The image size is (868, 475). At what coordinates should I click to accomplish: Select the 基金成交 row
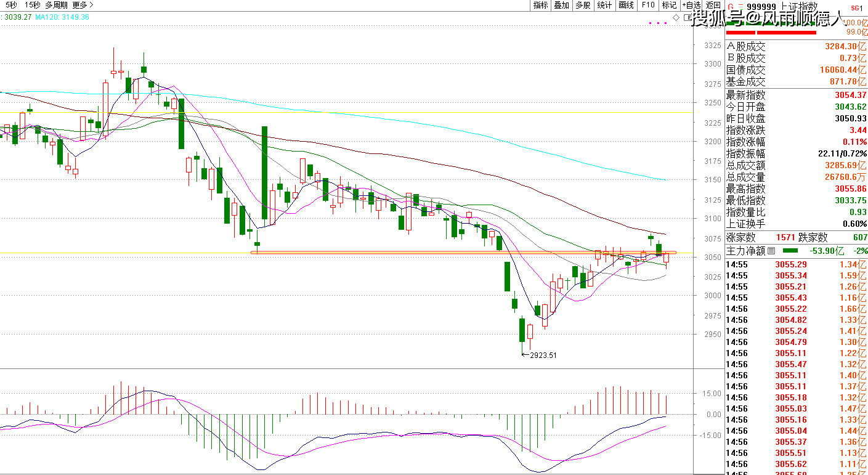797,81
